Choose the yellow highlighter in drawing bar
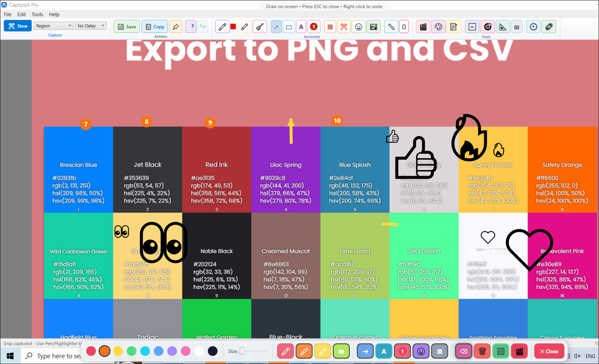The image size is (599, 364). [x=322, y=351]
